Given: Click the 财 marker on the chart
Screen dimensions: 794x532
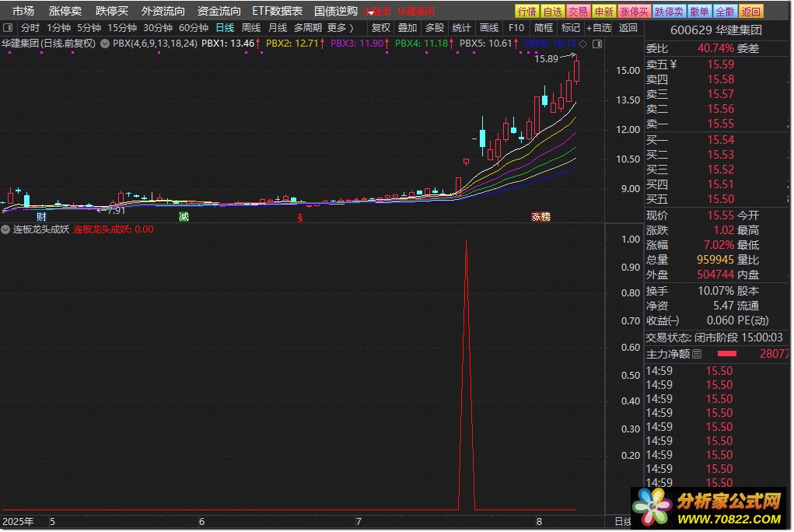Looking at the screenshot, I should pos(41,217).
